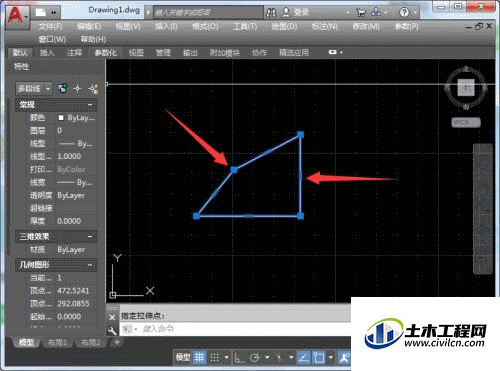Click the help question mark icon
The height and width of the screenshot is (371, 500).
[x=404, y=13]
